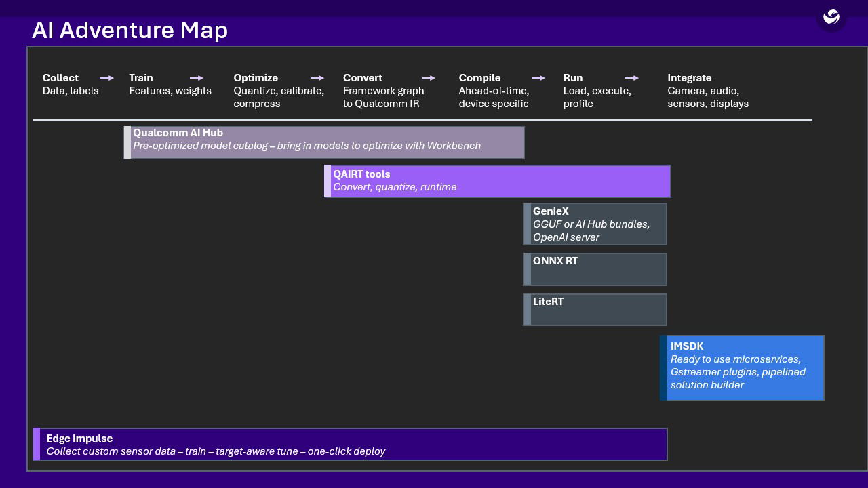The image size is (868, 488).
Task: Click the 'Collect' stage heading
Action: click(60, 78)
